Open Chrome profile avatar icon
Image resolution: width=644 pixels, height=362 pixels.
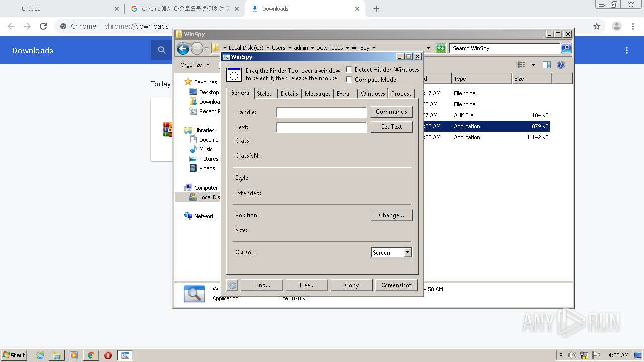617,26
